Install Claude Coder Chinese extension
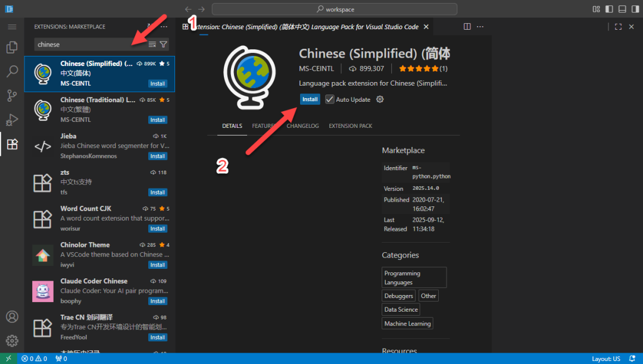643x364 pixels. (157, 301)
